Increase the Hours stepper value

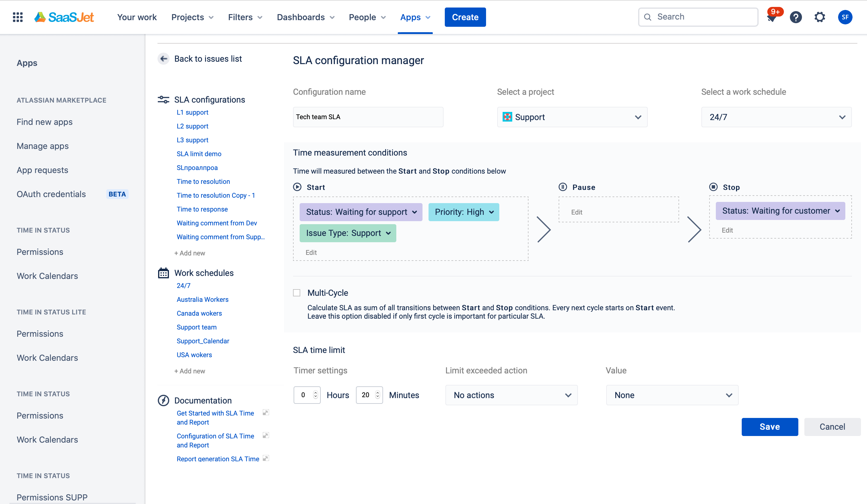tap(316, 393)
